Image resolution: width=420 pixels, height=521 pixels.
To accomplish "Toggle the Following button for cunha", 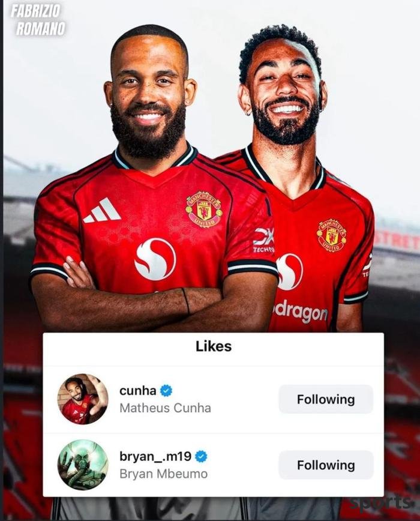I will 326,399.
